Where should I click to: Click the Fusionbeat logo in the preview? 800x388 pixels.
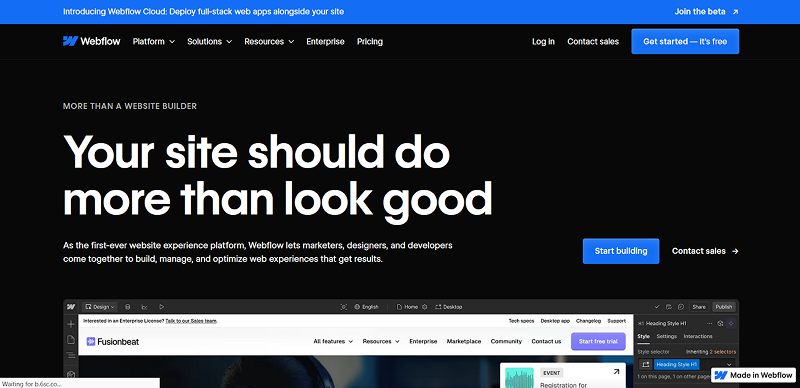click(x=112, y=342)
